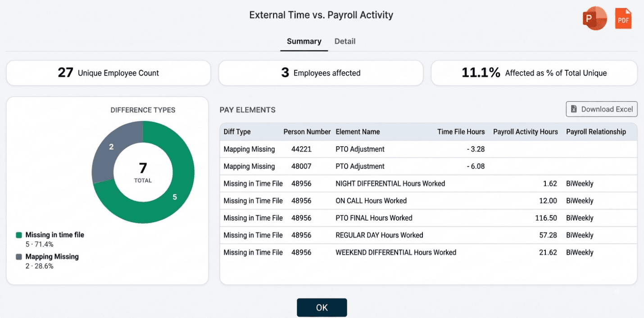Select gray Mapping Missing legend swatch
Screen dimensions: 644x318
tap(19, 257)
